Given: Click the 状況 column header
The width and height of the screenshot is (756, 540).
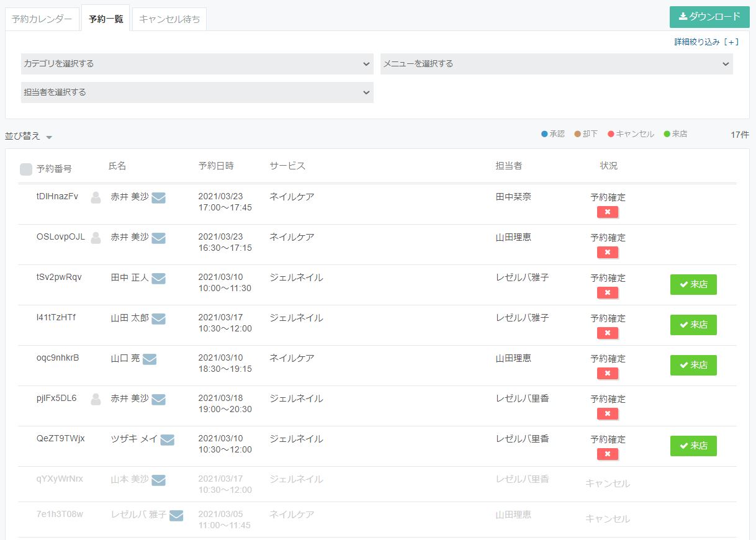Looking at the screenshot, I should pos(609,166).
